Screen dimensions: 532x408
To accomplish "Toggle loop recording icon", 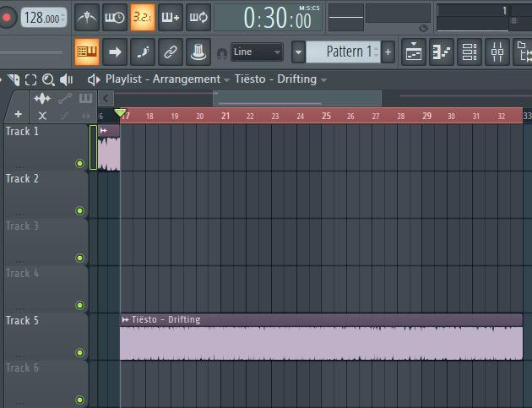I will click(x=198, y=17).
